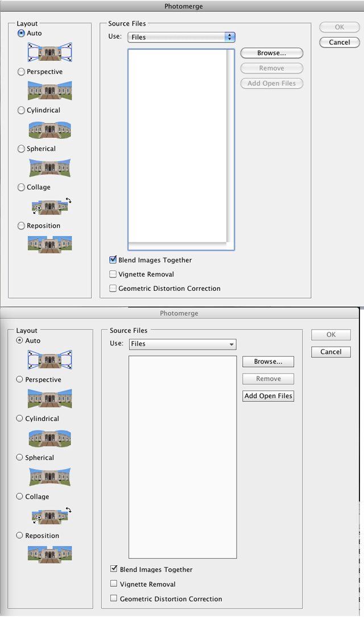Image resolution: width=364 pixels, height=617 pixels.
Task: Click Perspective layout preview icon in lower dialog
Action: click(x=50, y=398)
